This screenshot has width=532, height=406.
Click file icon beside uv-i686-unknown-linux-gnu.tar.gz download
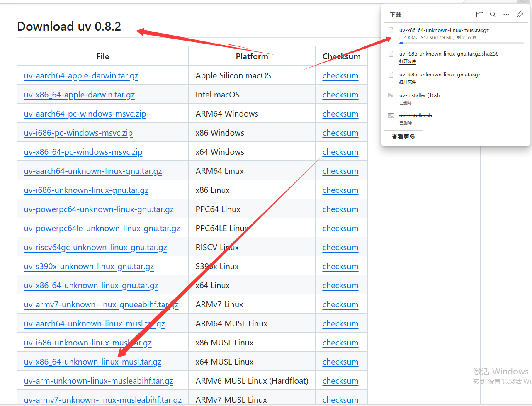pos(391,75)
